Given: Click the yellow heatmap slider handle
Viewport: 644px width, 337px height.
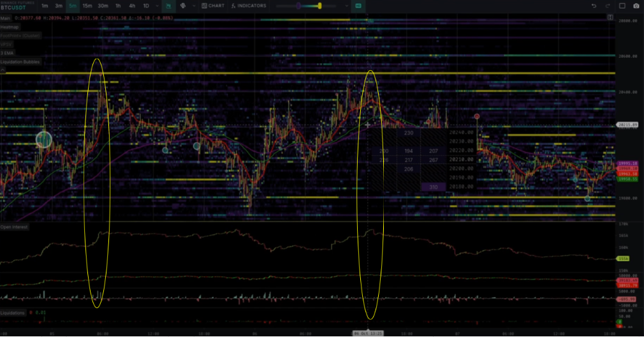Looking at the screenshot, I should click(319, 6).
